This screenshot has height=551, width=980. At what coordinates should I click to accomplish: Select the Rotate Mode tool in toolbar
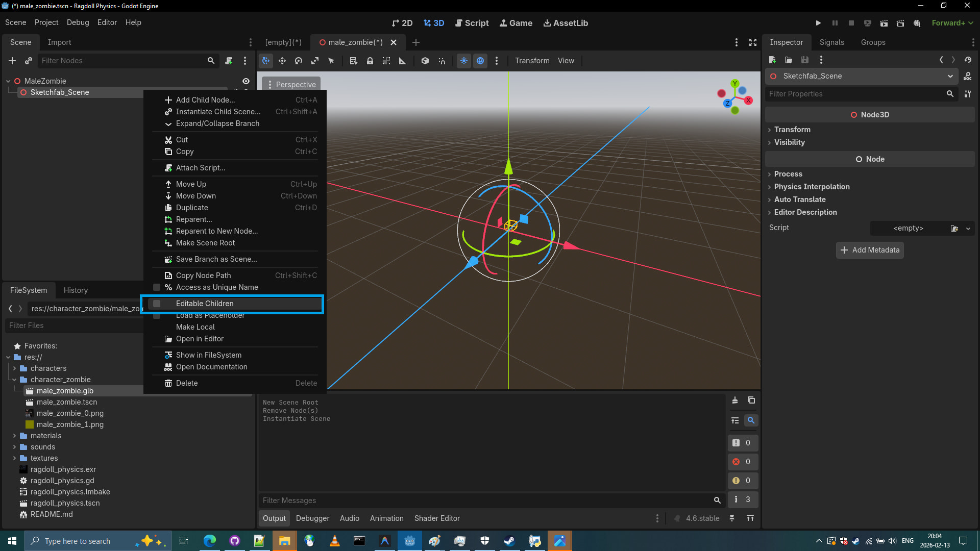pyautogui.click(x=299, y=61)
